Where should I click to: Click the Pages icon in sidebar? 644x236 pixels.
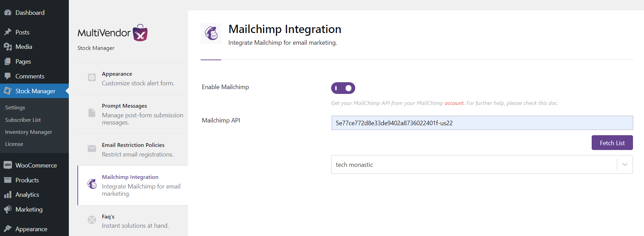pos(8,62)
